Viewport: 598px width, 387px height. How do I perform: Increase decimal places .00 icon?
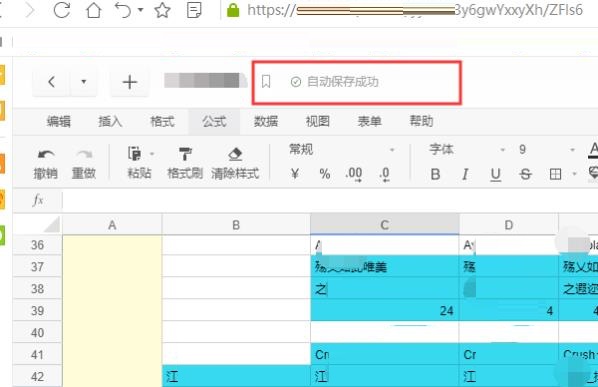[354, 175]
